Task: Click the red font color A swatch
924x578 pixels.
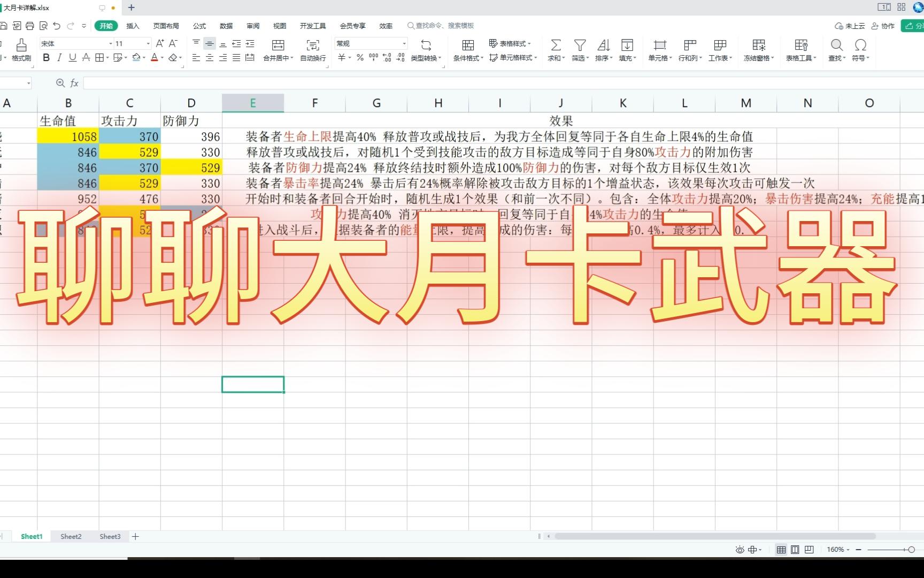Action: pos(155,57)
